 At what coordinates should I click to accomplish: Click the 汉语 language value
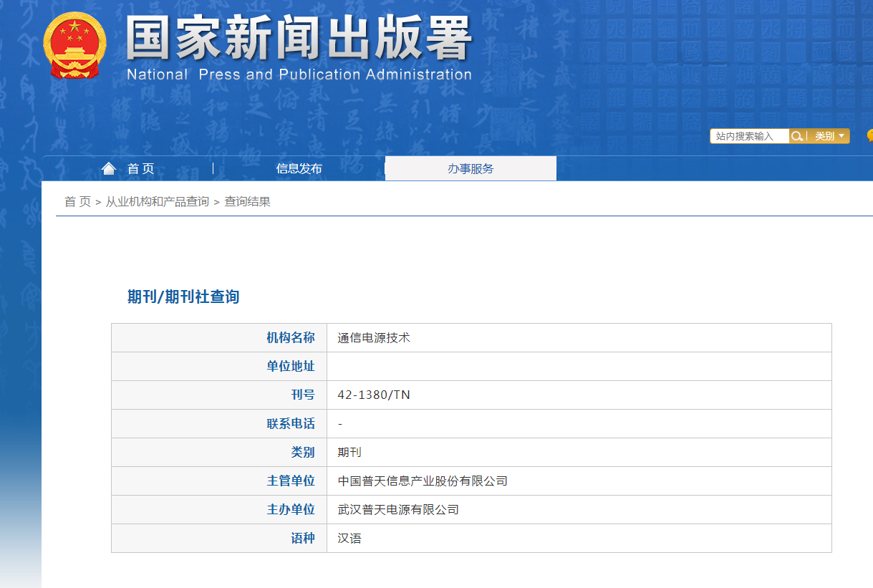coord(349,538)
